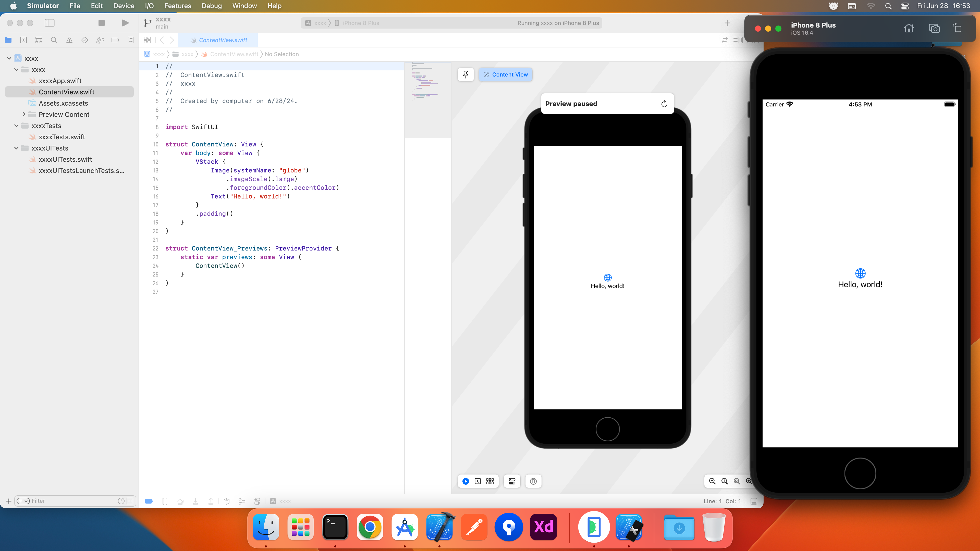980x551 pixels.
Task: Refresh the paused preview
Action: point(664,104)
